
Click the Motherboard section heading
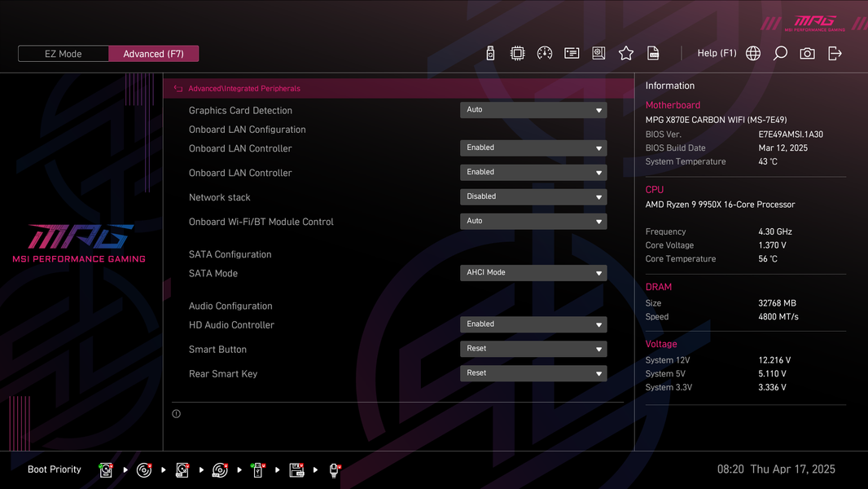tap(673, 105)
